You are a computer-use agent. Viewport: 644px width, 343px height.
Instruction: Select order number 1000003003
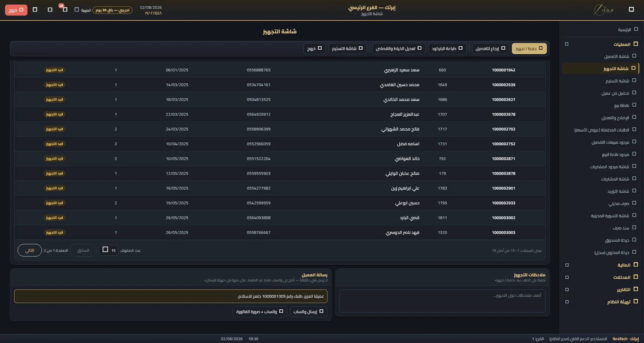pos(503,232)
